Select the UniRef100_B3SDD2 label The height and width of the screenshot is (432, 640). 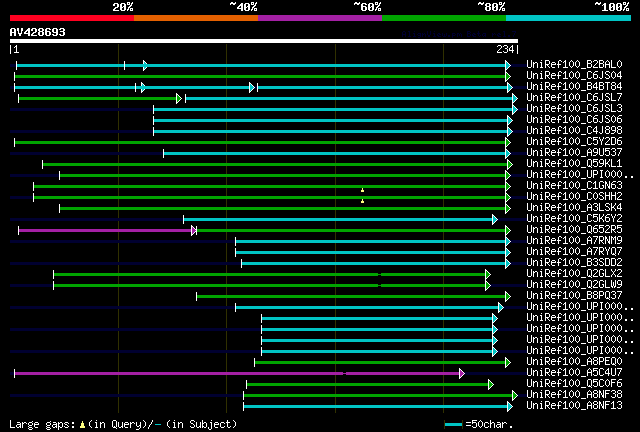tap(574, 263)
